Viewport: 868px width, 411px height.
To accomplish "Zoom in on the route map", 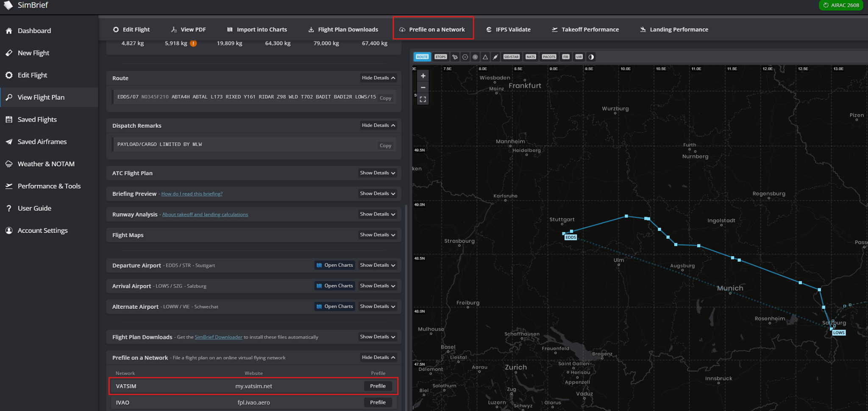I will tap(423, 76).
